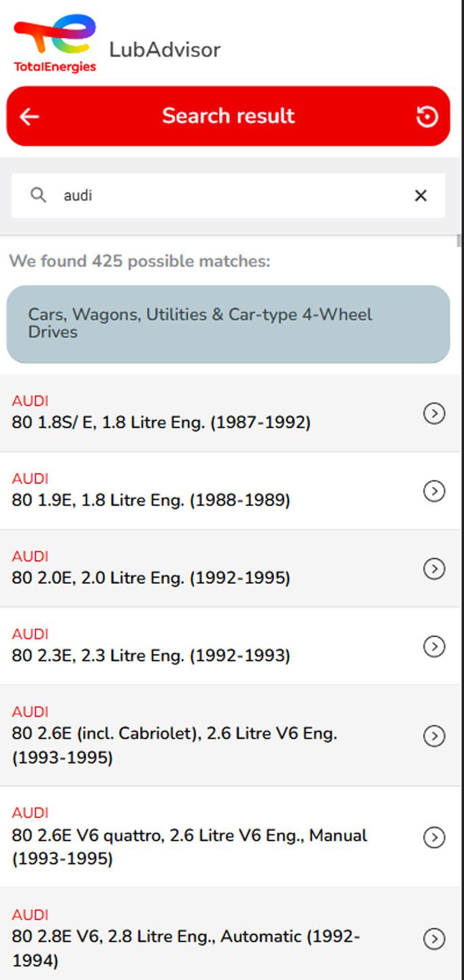Open arrow for Audi 80 2.0E
The height and width of the screenshot is (980, 464).
coord(434,568)
